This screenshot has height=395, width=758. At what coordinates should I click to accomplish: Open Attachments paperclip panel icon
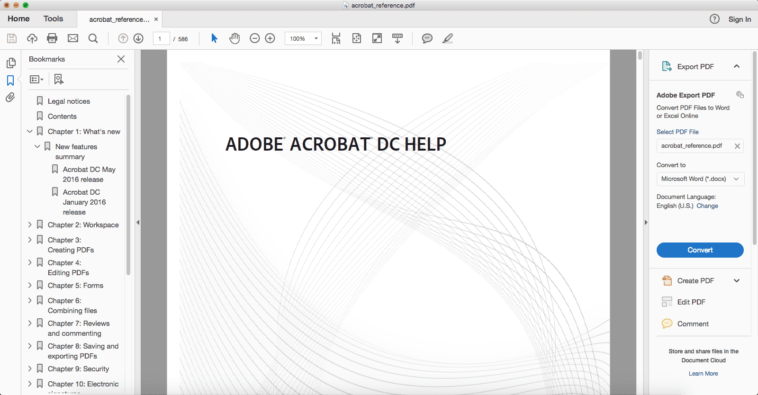pos(11,98)
